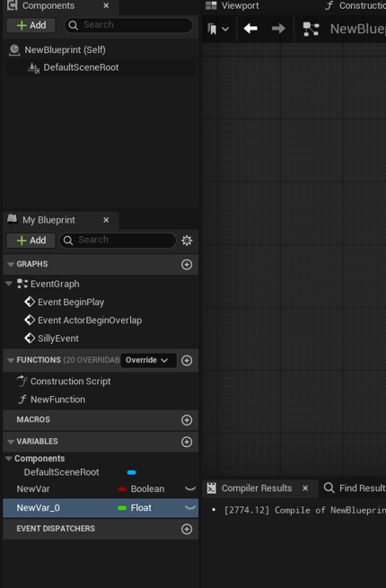
Task: Toggle NewVar Boolean visibility eye
Action: [x=190, y=488]
